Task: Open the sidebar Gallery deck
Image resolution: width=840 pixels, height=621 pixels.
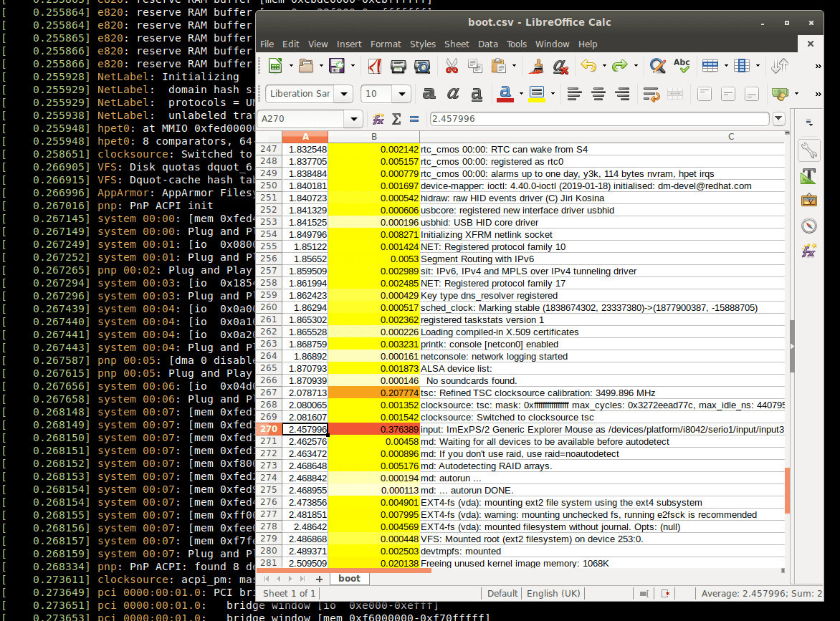Action: [809, 201]
